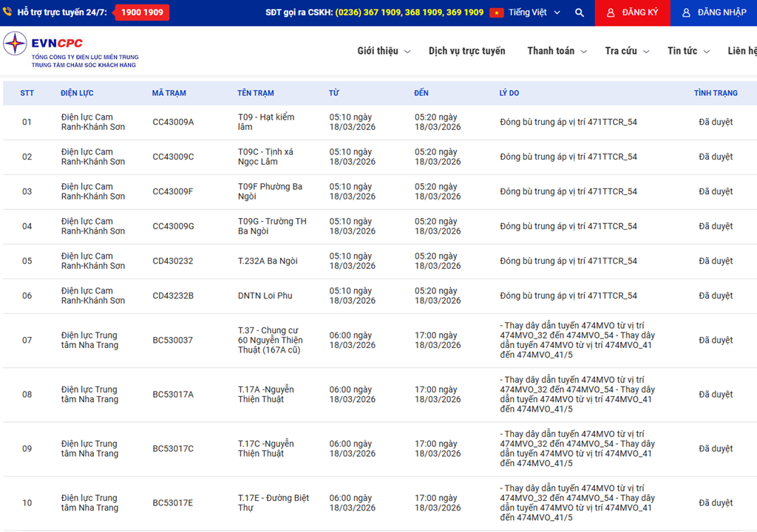Click the Vietnam flag icon

tap(496, 13)
